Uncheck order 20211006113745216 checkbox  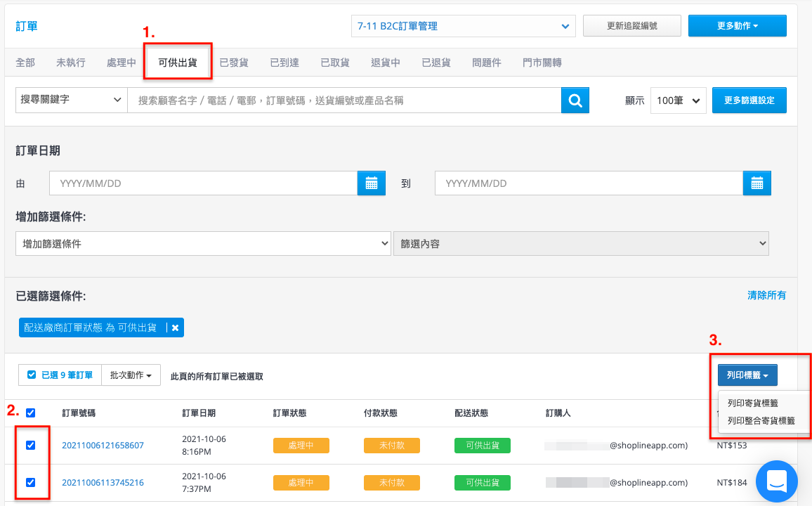point(30,483)
